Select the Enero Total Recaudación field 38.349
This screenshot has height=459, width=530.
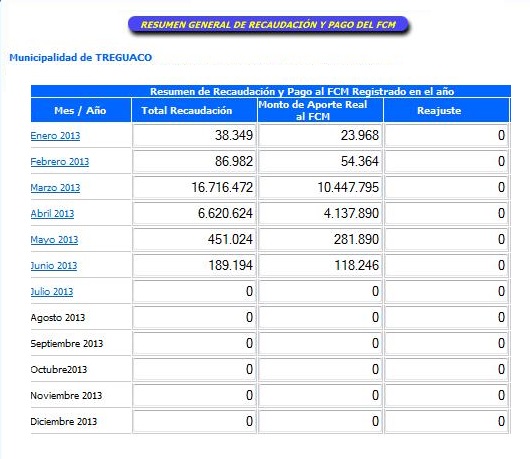194,135
